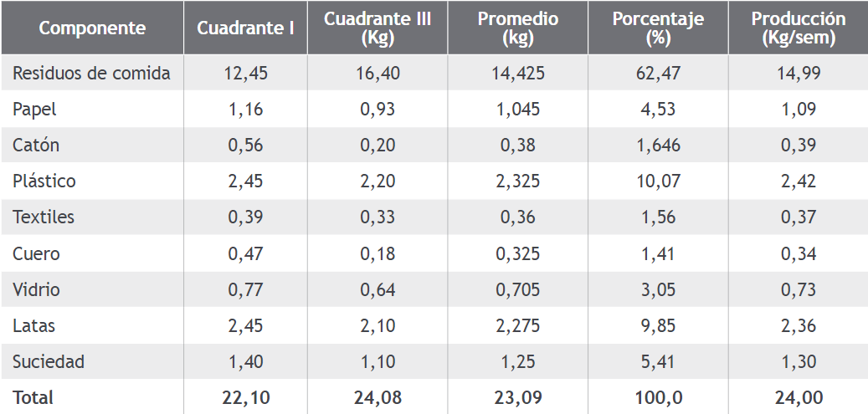This screenshot has height=414, width=868.
Task: Click the Porcentaje (%) header cell
Action: click(658, 28)
